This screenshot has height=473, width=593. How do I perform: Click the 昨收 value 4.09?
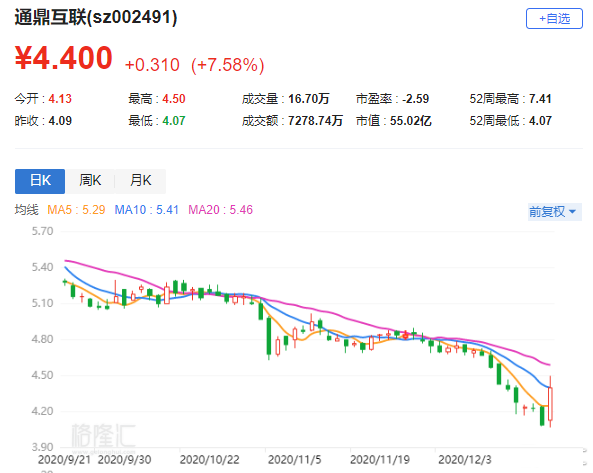coord(60,121)
